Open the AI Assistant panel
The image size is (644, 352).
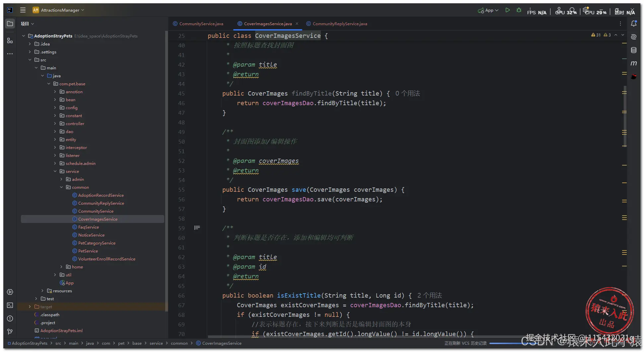634,37
